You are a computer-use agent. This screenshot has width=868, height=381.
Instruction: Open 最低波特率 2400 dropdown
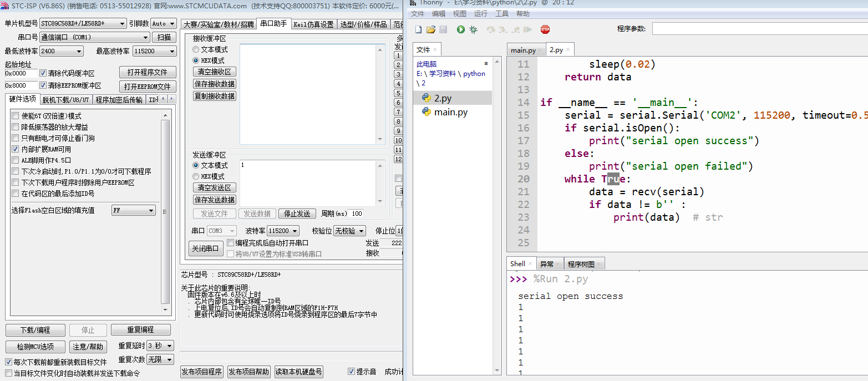tap(62, 51)
